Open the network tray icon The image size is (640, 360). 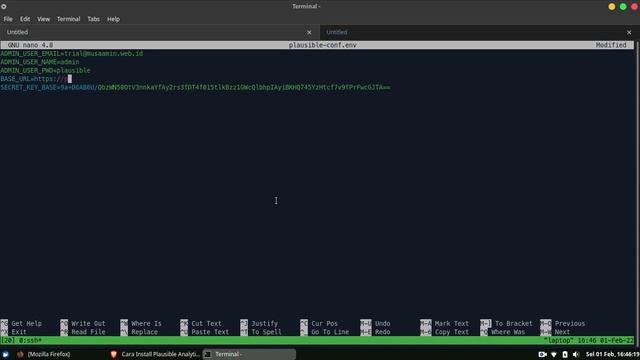click(x=554, y=354)
